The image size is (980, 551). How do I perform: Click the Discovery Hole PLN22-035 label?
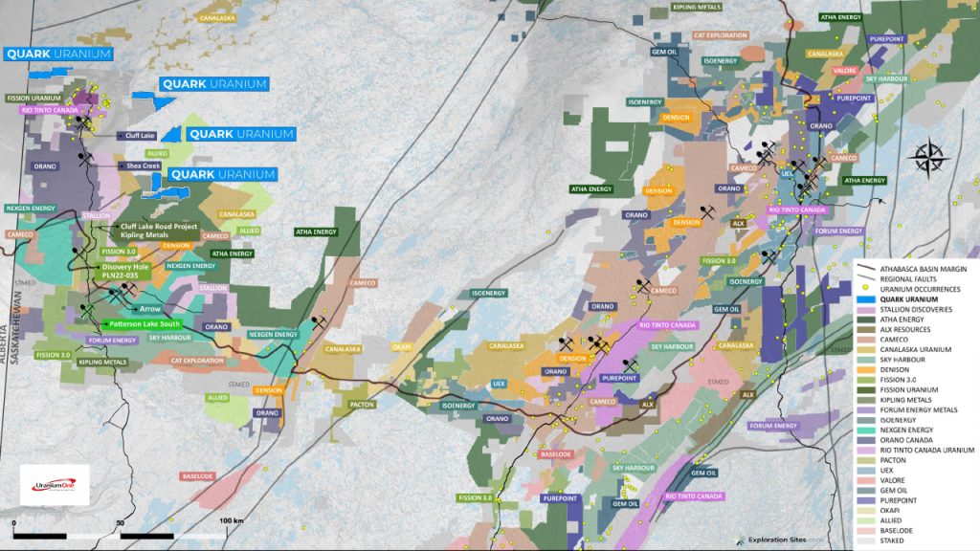(125, 271)
